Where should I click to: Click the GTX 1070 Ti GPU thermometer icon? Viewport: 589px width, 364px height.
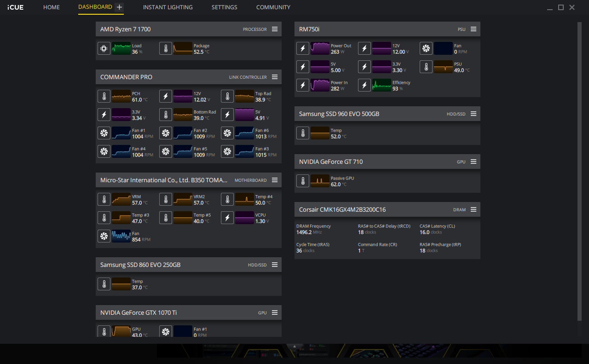click(x=104, y=332)
